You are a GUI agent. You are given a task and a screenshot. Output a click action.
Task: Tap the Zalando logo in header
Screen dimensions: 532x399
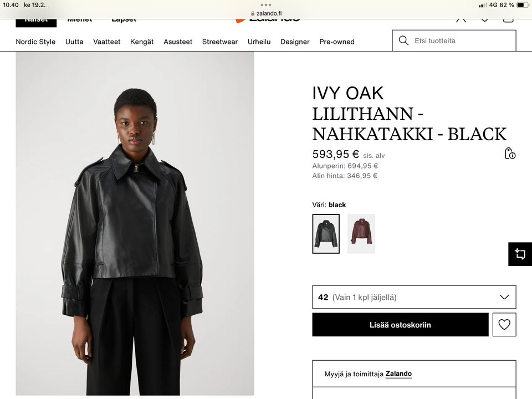point(268,19)
